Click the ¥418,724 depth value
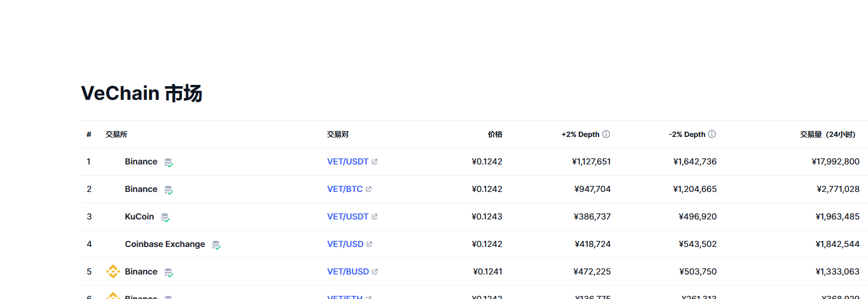This screenshot has height=299, width=868. coord(593,244)
